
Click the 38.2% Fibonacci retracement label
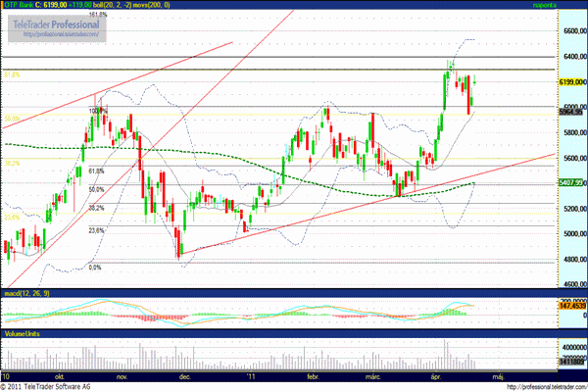(x=97, y=208)
